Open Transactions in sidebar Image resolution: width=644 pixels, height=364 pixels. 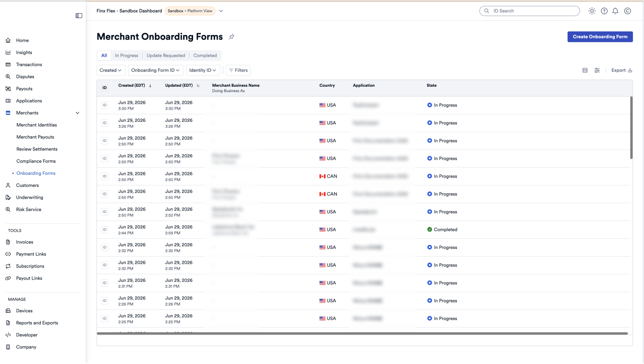29,65
